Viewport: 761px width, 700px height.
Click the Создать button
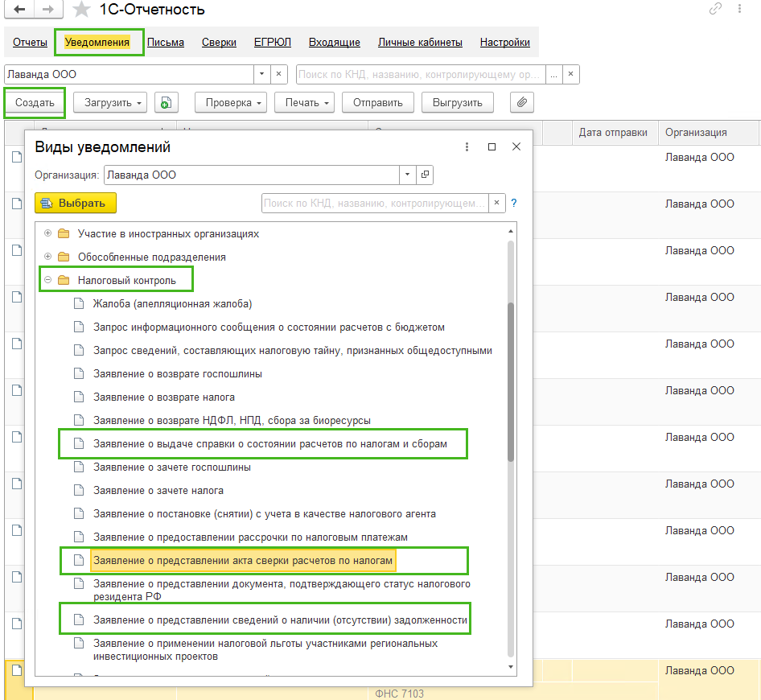35,102
